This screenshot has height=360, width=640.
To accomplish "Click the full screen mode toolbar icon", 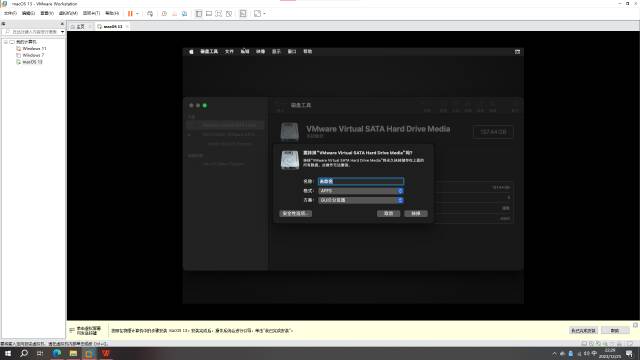I will pos(219,13).
